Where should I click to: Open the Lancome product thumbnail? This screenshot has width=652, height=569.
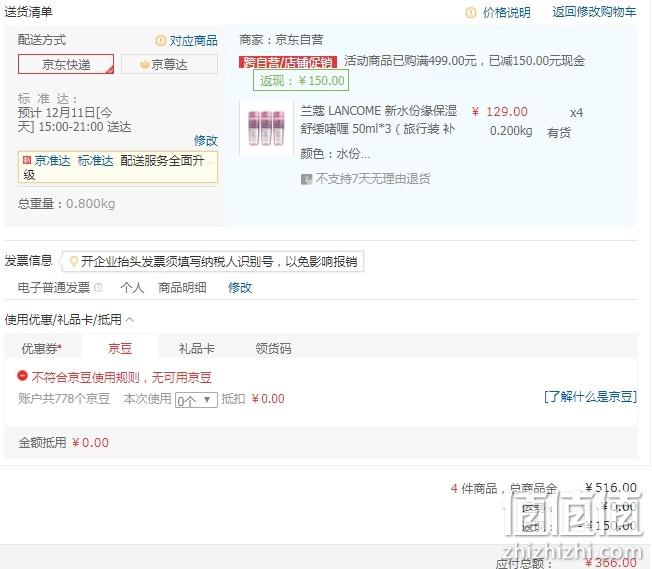[267, 127]
